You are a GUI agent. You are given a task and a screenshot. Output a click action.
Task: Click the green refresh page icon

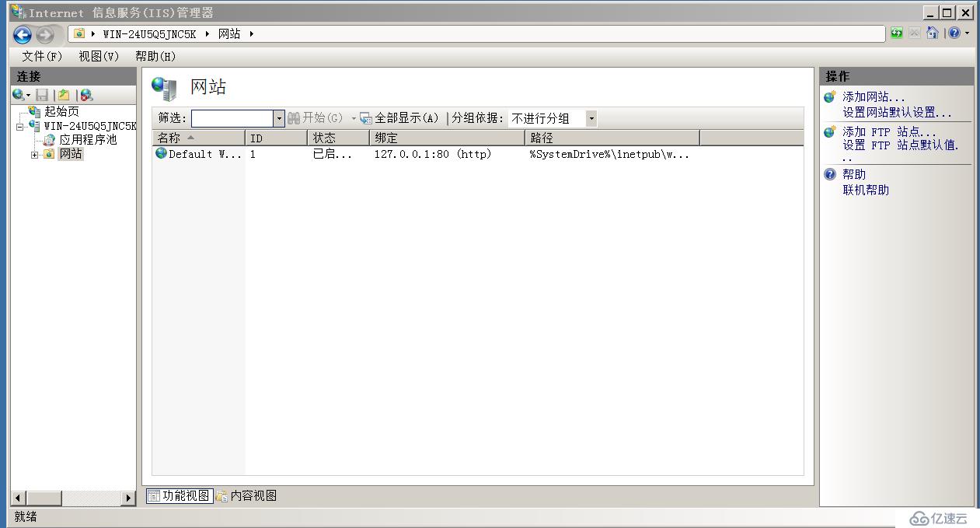point(897,33)
